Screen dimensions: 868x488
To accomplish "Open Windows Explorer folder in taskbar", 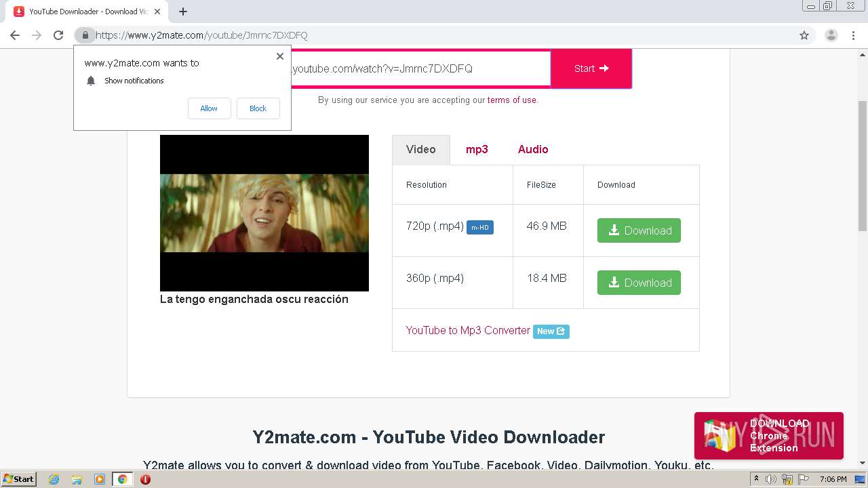I will coord(77,479).
